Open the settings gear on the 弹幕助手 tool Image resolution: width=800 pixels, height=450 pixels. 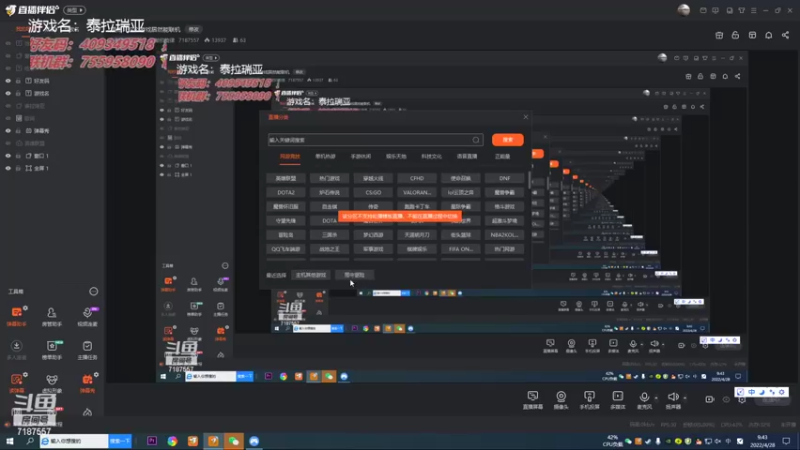(26, 308)
